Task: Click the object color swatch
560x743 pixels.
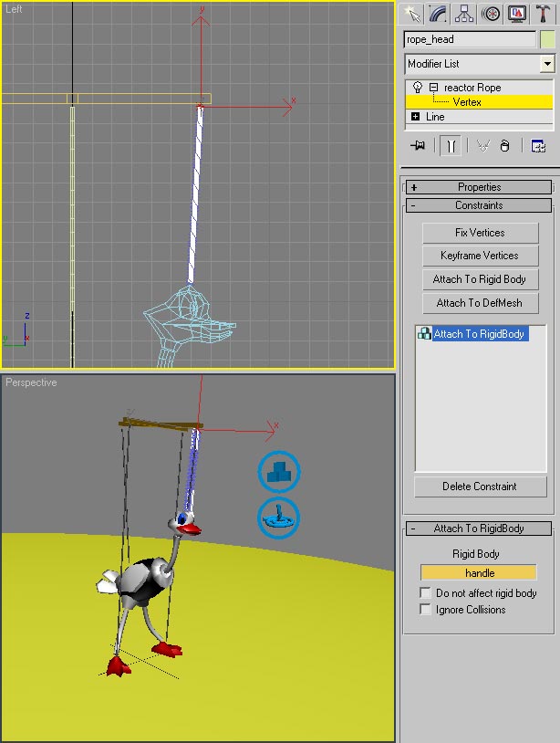Action: pos(547,39)
